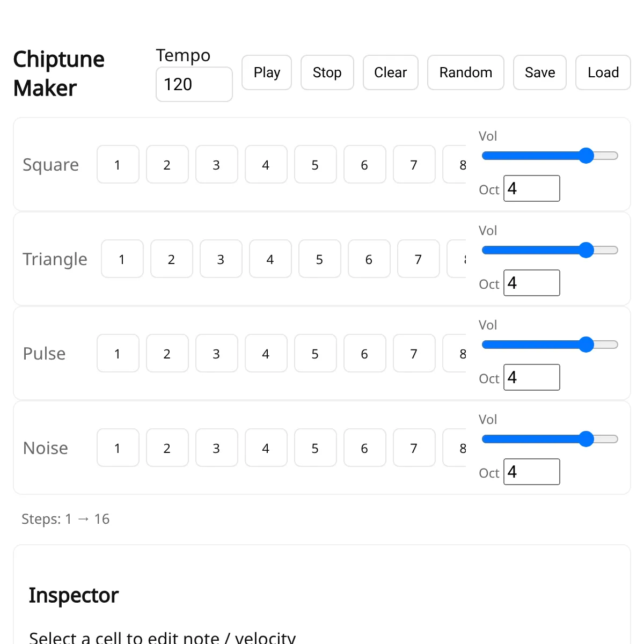Click the Pulse track volume slider
Viewport: 644px width, 644px height.
pos(550,345)
